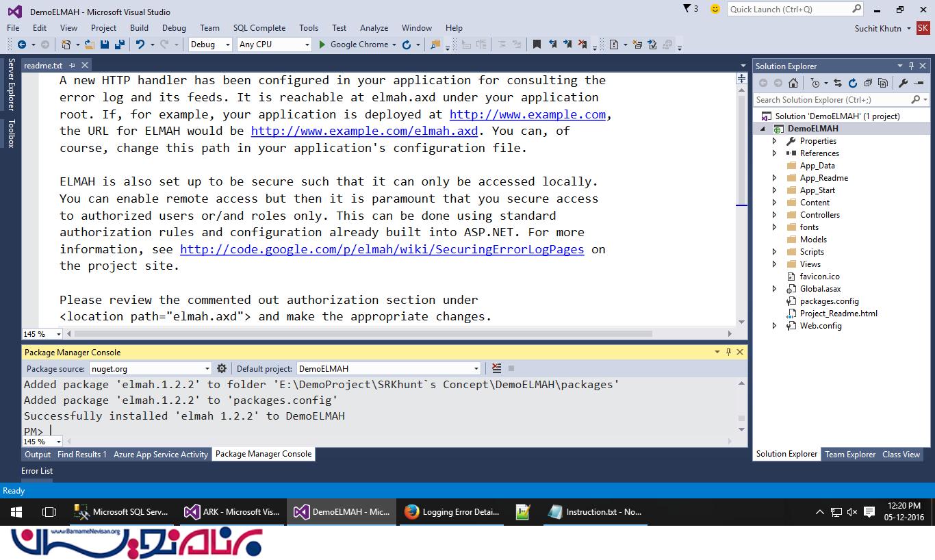Click the Refresh browser toolbar icon
Screen dimensions: 935x560
coord(407,44)
